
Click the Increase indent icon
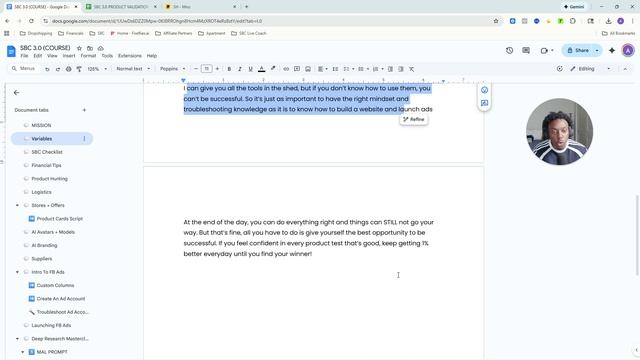[401, 69]
